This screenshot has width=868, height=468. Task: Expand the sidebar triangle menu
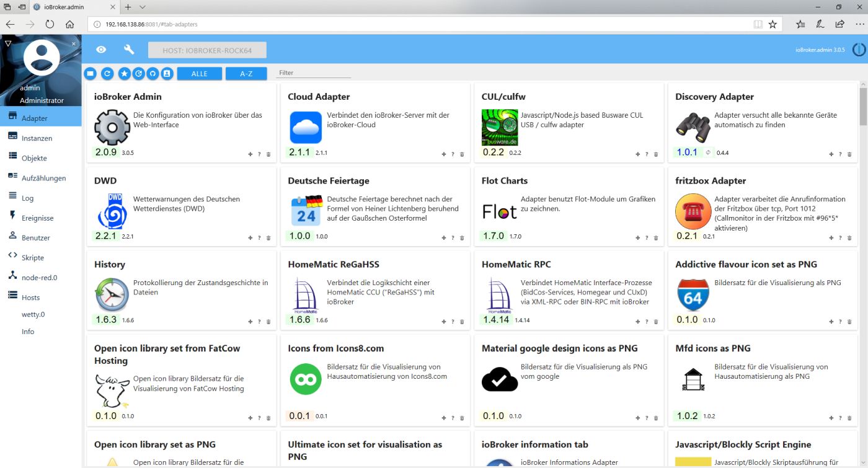point(7,43)
